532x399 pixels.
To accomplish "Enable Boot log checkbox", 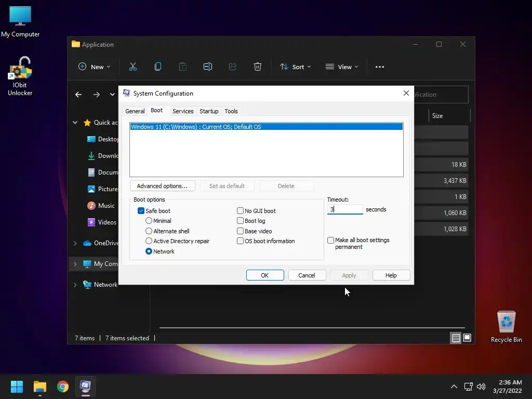I will [240, 221].
